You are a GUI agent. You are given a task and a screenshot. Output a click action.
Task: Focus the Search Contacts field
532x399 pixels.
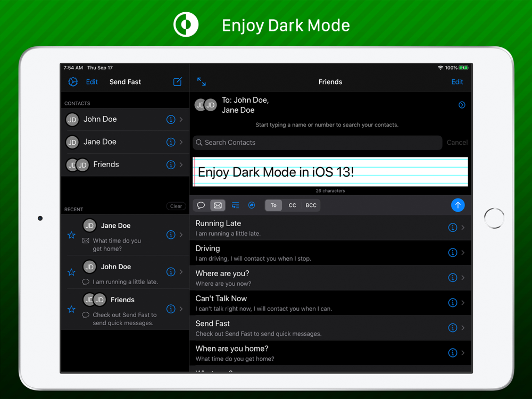[x=318, y=143]
